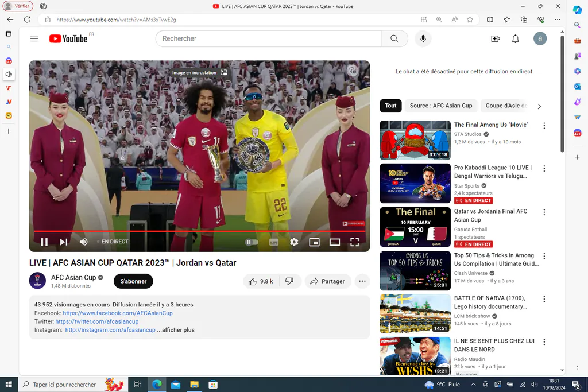Like the video with thumbs up
Viewport: 588px width, 392px height.
click(261, 281)
